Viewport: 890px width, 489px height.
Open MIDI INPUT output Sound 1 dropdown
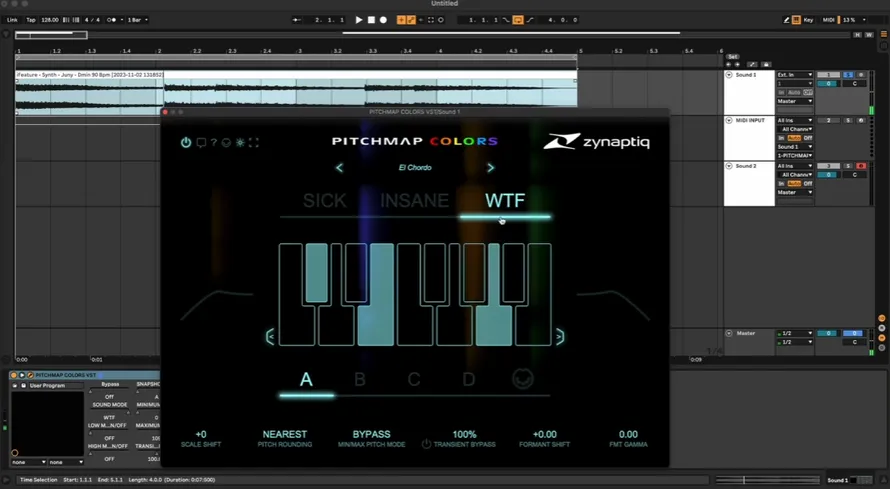(795, 146)
